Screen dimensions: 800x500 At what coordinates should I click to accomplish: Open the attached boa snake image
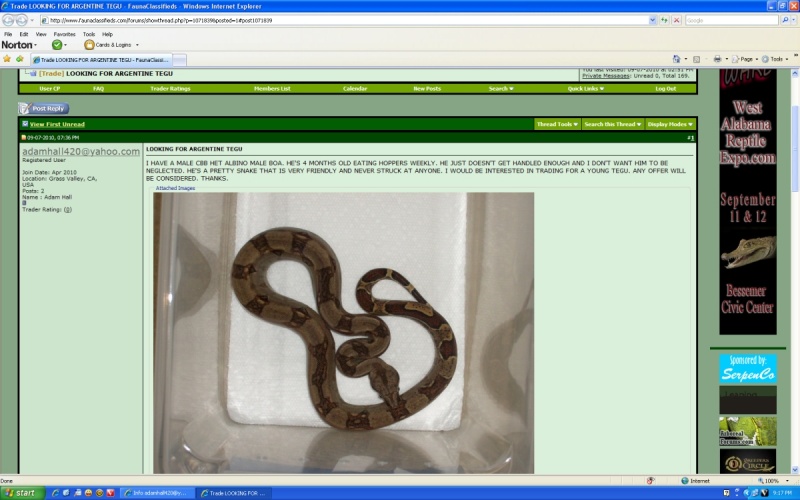343,333
